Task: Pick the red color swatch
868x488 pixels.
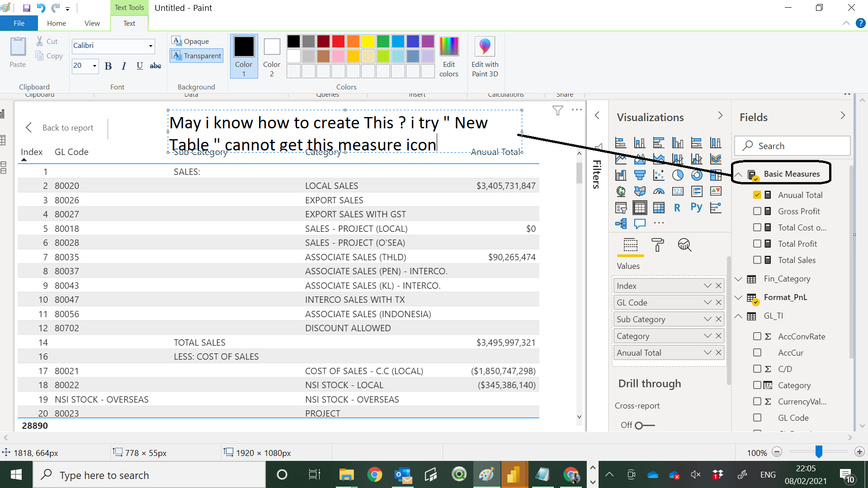Action: [338, 41]
